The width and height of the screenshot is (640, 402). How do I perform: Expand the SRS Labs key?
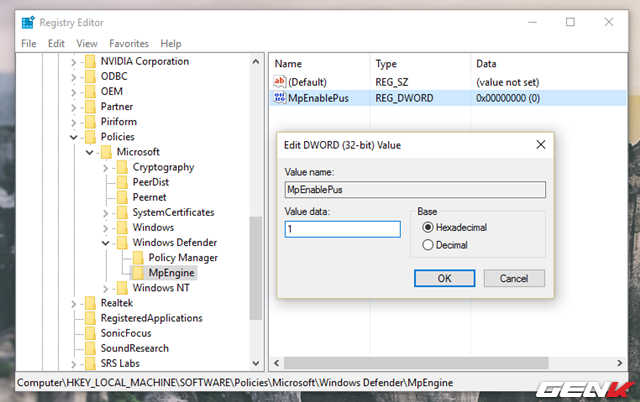(x=73, y=364)
